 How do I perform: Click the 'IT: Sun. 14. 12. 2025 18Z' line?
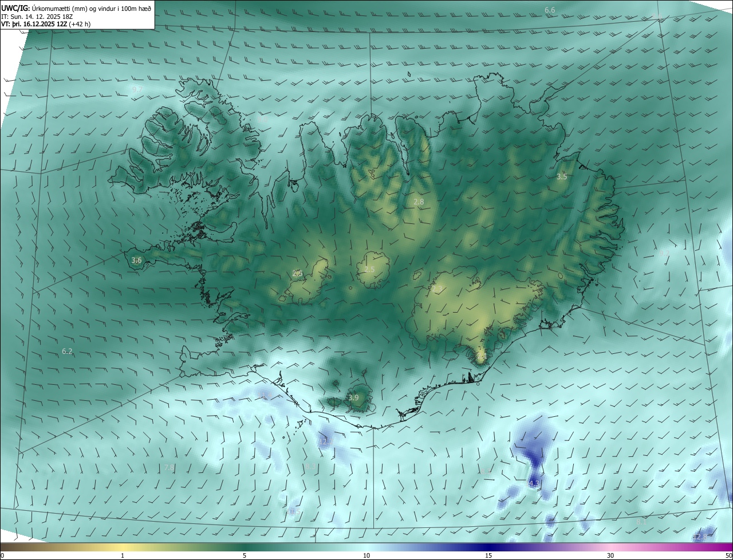[37, 17]
